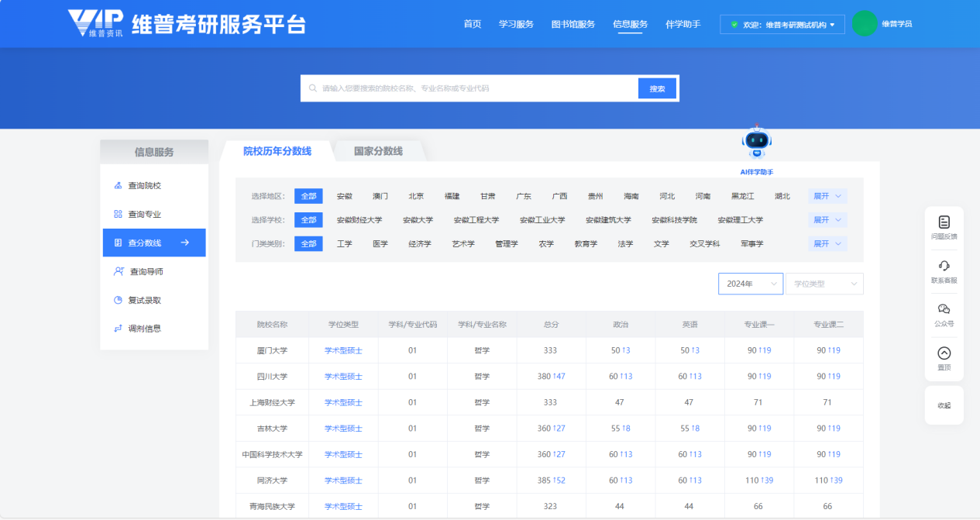Open 图书馆服务 in the top navigation
This screenshot has width=980, height=520.
click(x=573, y=24)
